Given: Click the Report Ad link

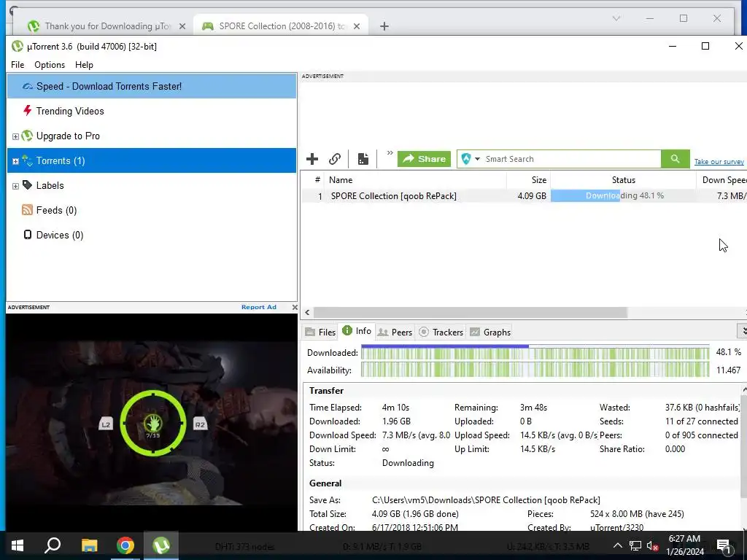Looking at the screenshot, I should pos(259,307).
